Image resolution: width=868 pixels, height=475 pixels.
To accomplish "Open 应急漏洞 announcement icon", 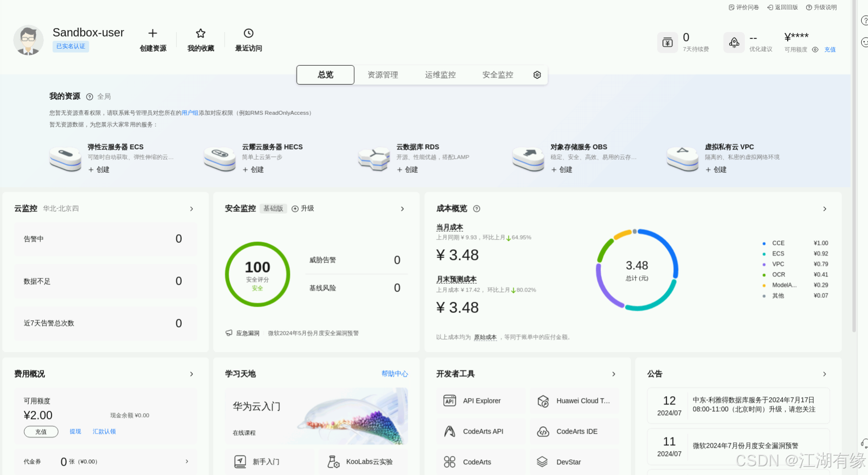I will 229,333.
